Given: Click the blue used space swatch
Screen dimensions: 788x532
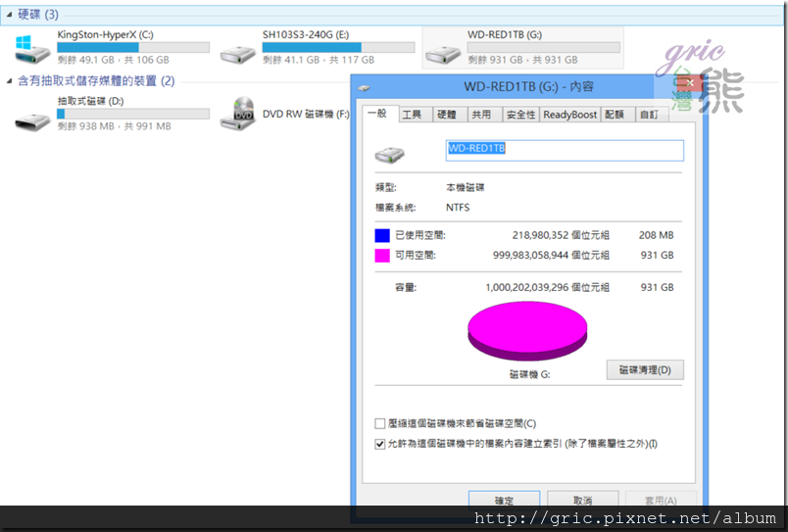Looking at the screenshot, I should click(382, 235).
